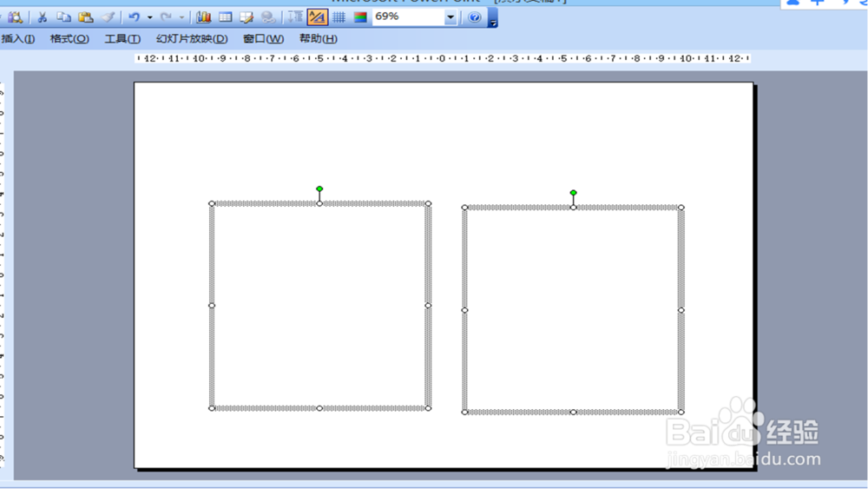Open the 帮助(H) menu
Screen dimensions: 868x489
pyautogui.click(x=318, y=39)
